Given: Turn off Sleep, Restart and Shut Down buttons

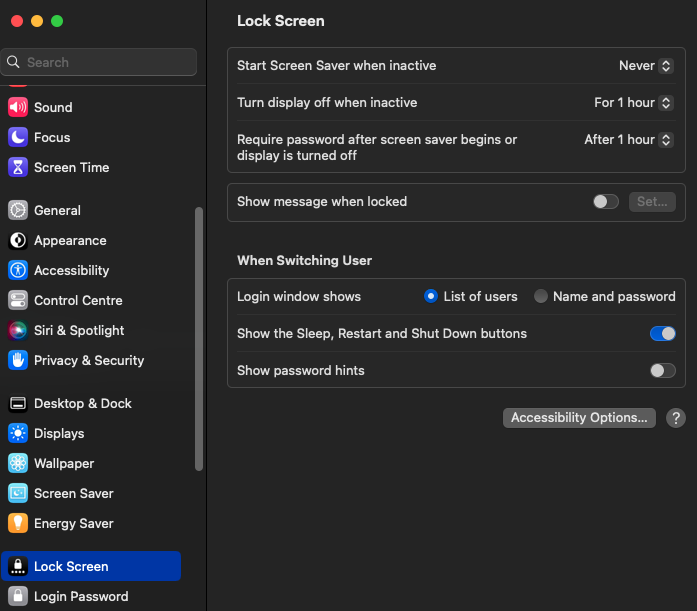Looking at the screenshot, I should pyautogui.click(x=662, y=333).
